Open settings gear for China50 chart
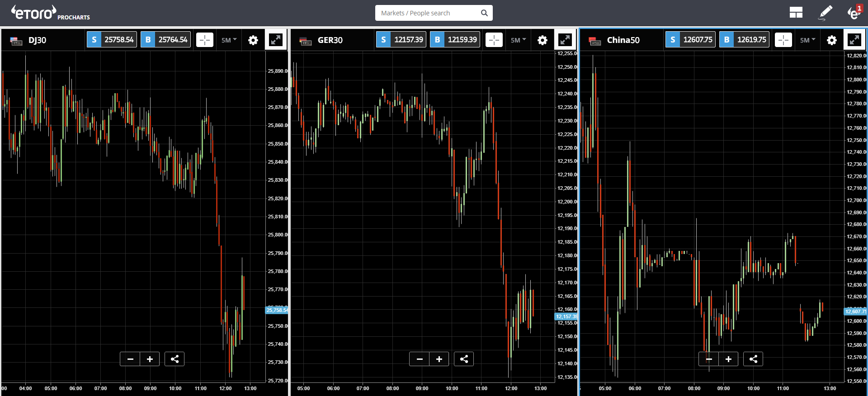This screenshot has height=396, width=868. pos(832,40)
